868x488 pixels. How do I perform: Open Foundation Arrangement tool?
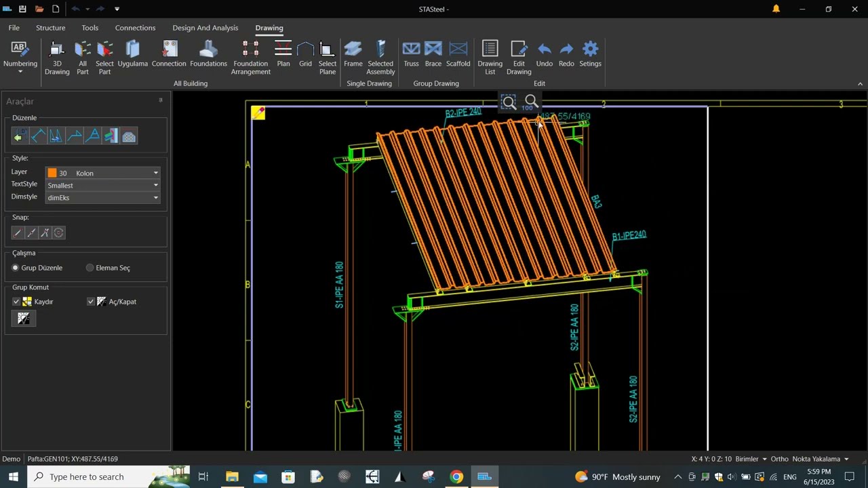(x=250, y=57)
